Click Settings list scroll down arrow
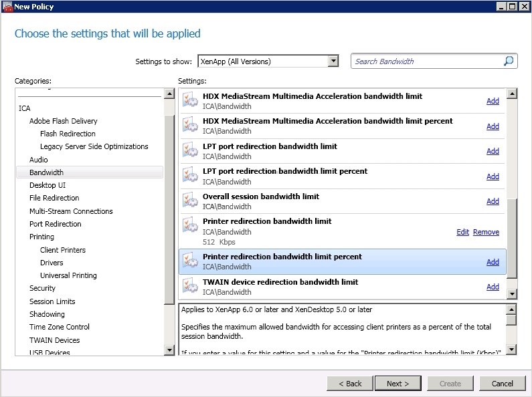The width and height of the screenshot is (532, 397). 512,293
